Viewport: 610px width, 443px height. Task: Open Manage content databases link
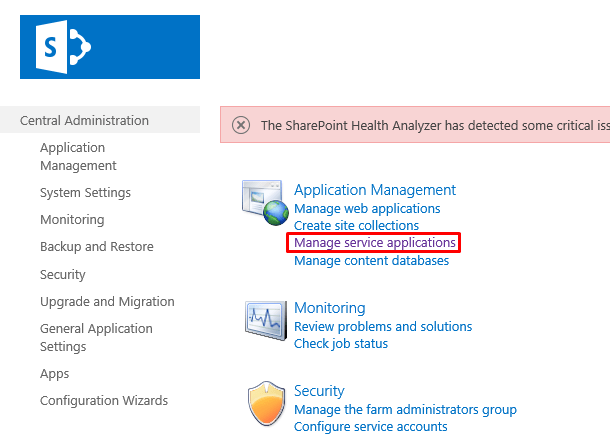coord(372,260)
